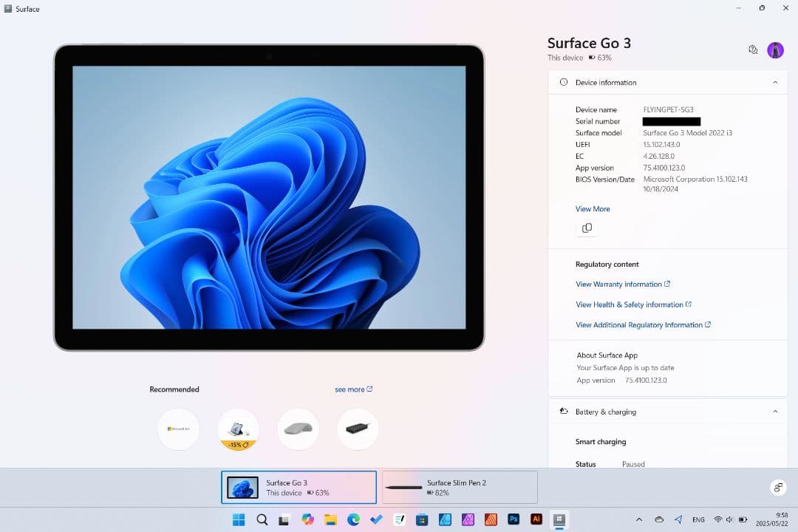Select the Surface Go 3 device tab
Viewport: 798px width, 532px height.
(299, 487)
